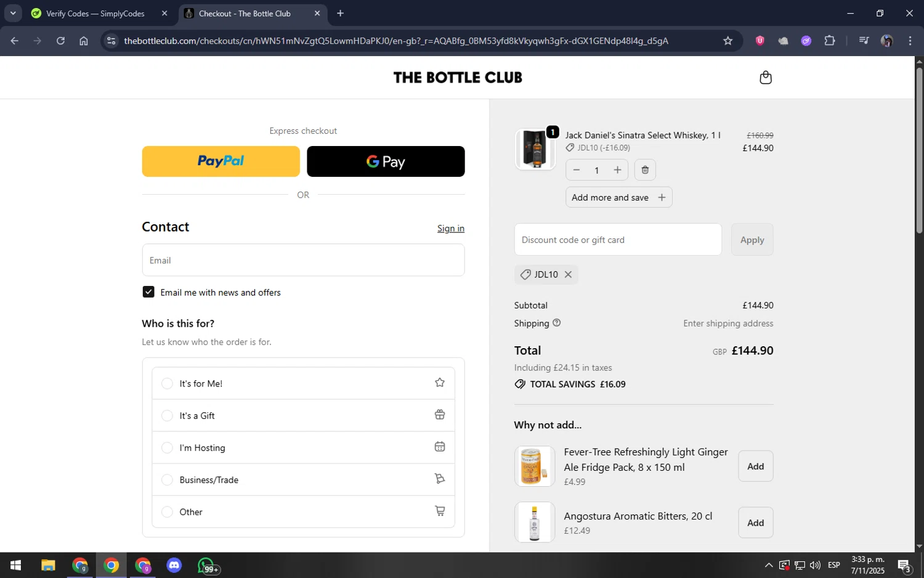Image resolution: width=924 pixels, height=578 pixels.
Task: Click the gift box icon
Action: (x=440, y=415)
